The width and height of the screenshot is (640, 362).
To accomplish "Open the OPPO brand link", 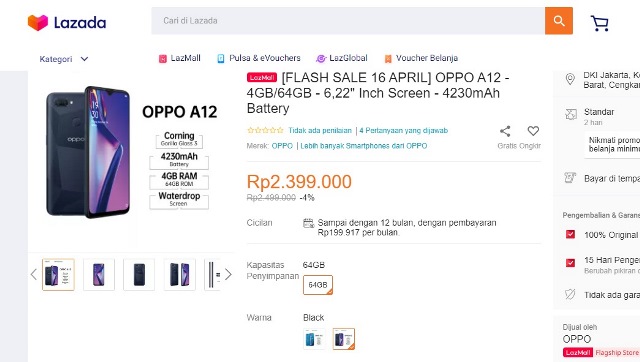I will pyautogui.click(x=282, y=146).
